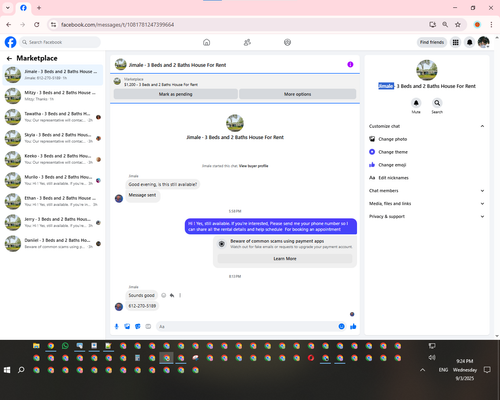Open the Daniiel conversation

[53, 244]
